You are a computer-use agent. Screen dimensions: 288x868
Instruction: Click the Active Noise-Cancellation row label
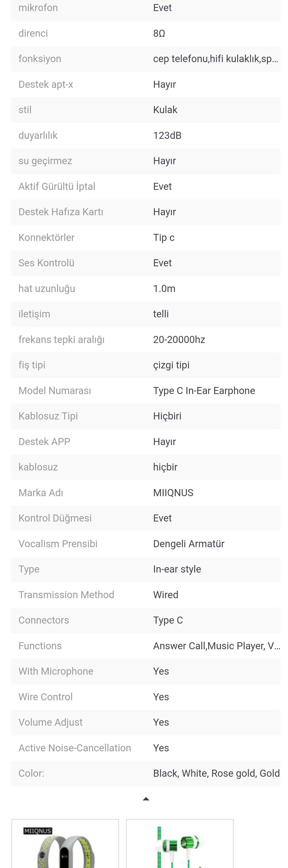click(74, 748)
